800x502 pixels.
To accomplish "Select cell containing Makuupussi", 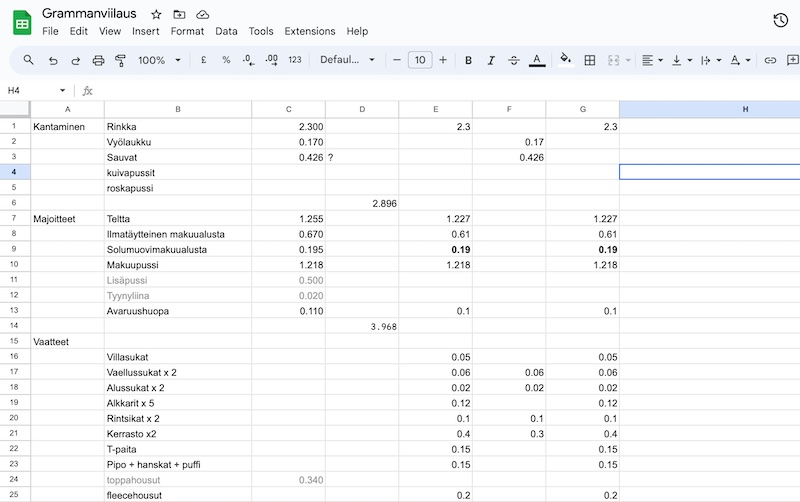I will click(x=178, y=264).
